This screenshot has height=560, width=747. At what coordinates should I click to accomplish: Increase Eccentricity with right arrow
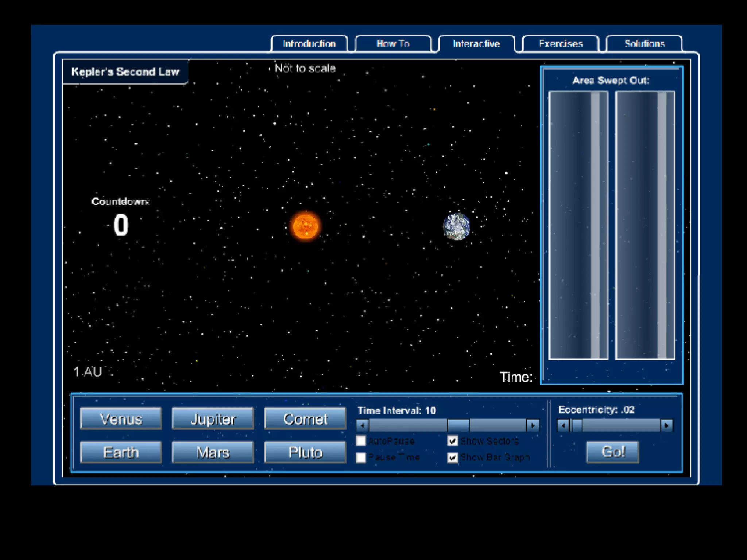[x=667, y=425]
